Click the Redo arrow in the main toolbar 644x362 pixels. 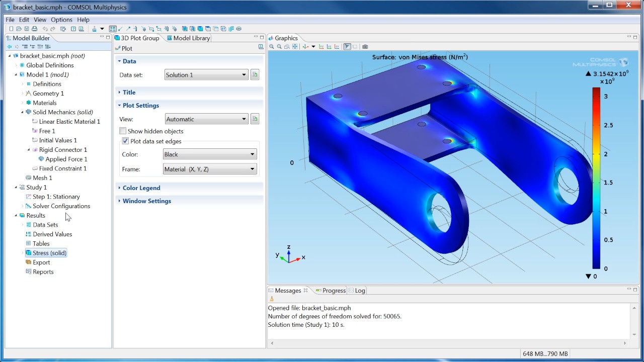click(53, 29)
